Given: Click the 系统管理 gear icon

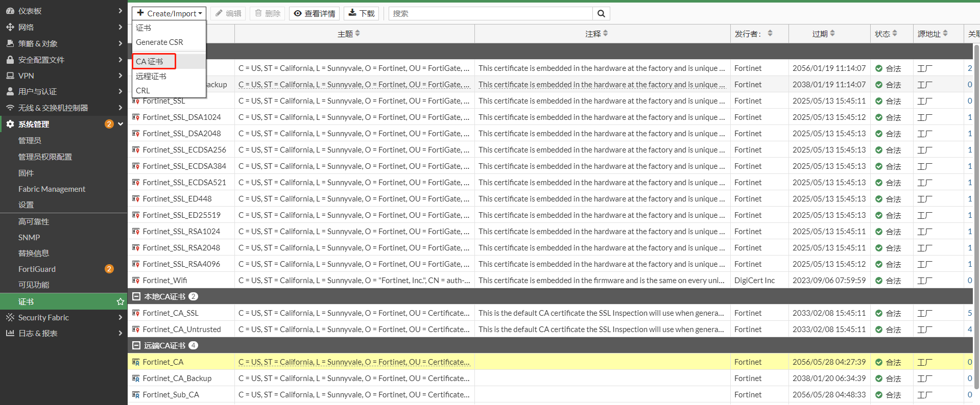Looking at the screenshot, I should coord(10,124).
